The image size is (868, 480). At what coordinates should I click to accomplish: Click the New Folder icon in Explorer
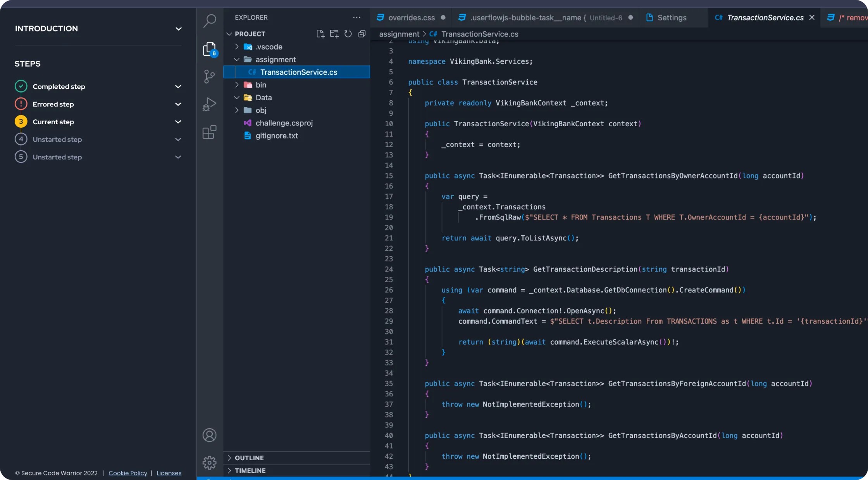[x=334, y=34]
